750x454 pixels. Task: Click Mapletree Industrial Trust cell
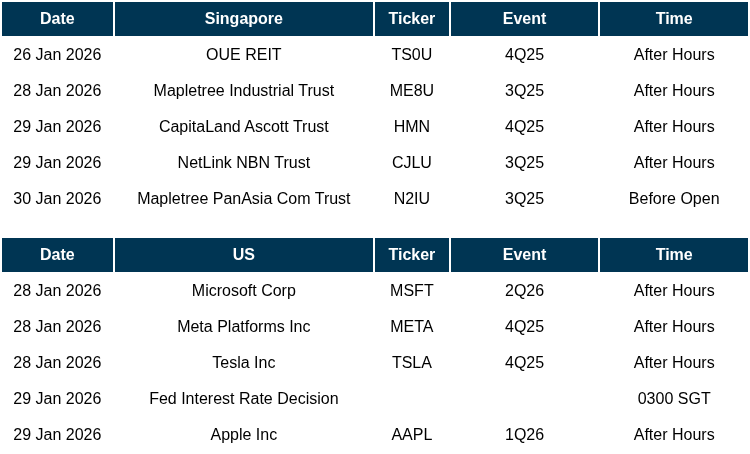(x=243, y=91)
